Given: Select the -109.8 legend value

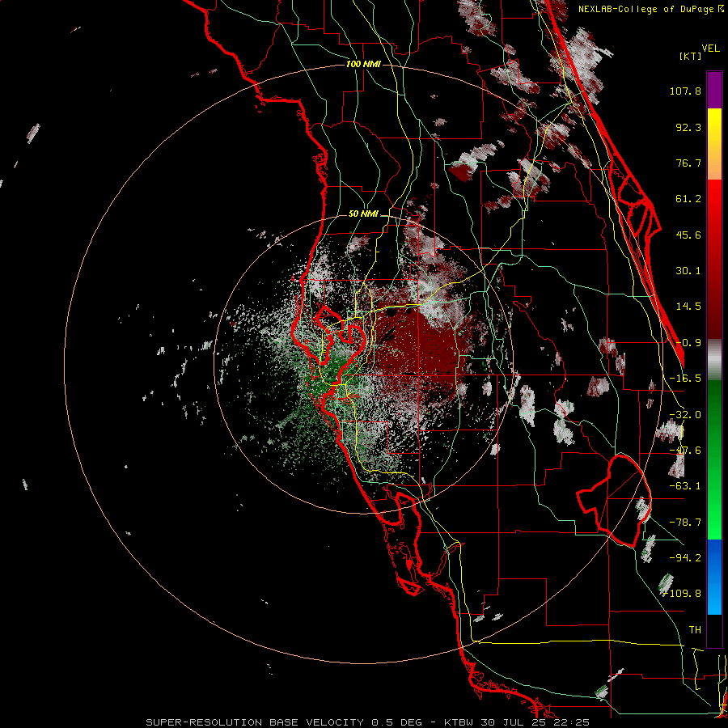Looking at the screenshot, I should [x=683, y=594].
